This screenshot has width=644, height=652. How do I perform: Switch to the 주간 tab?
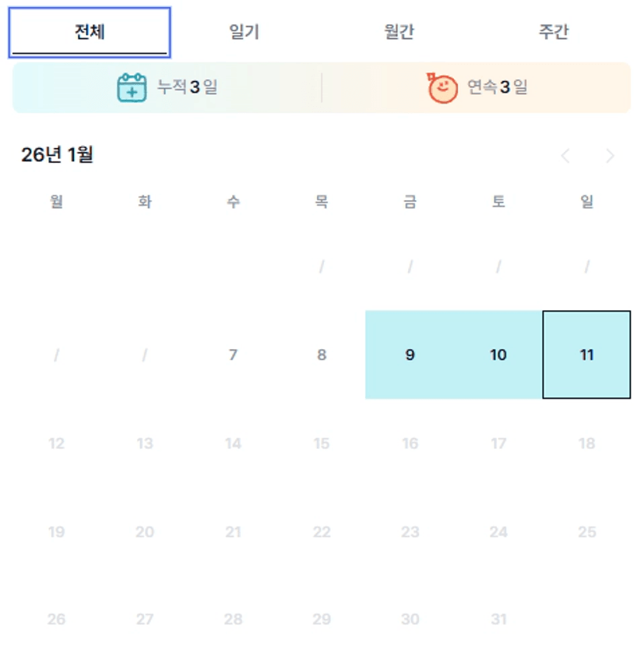(553, 33)
